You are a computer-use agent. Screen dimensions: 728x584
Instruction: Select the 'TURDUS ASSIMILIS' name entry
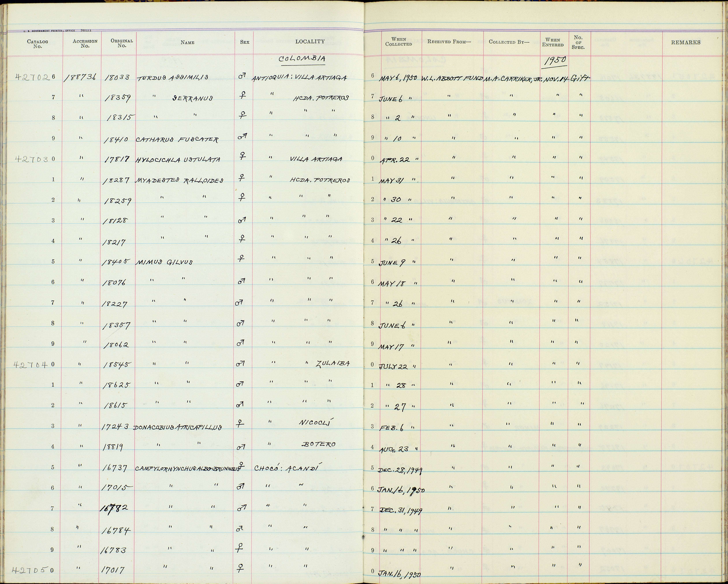(172, 78)
